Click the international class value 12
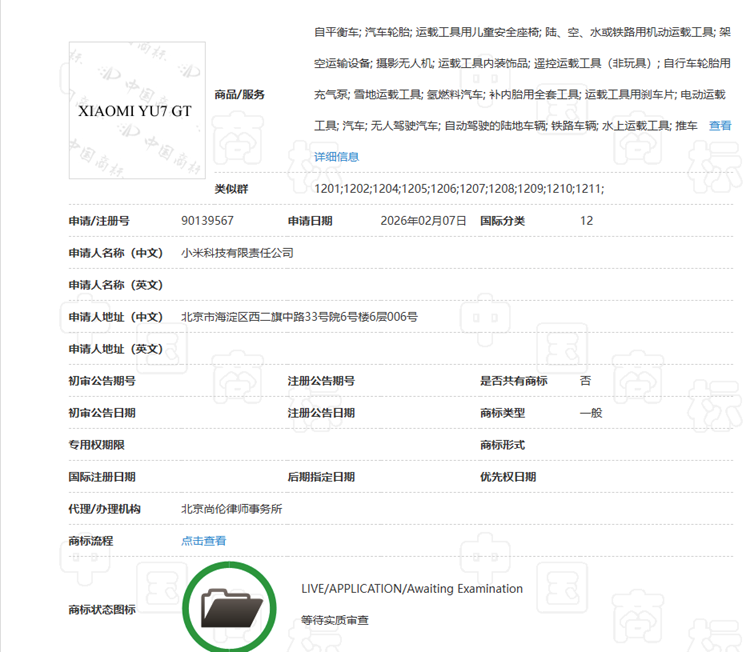 [x=586, y=221]
